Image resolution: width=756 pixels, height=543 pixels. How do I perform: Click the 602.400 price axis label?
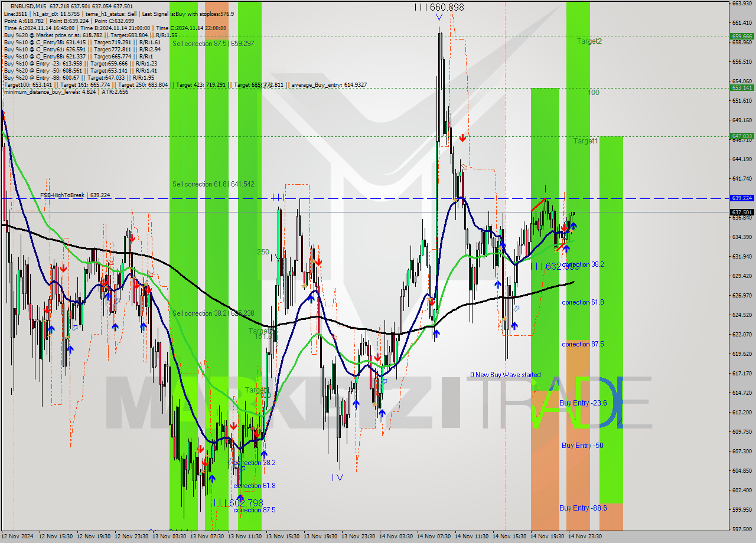click(742, 490)
